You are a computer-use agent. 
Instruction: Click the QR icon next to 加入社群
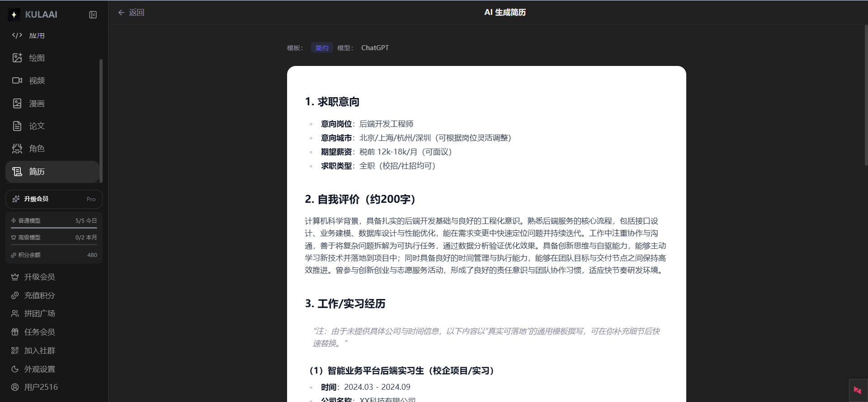(x=15, y=351)
